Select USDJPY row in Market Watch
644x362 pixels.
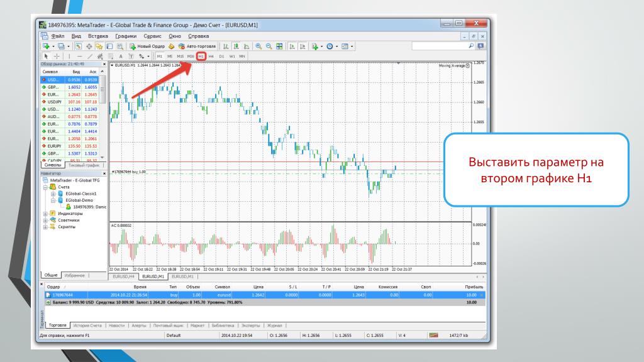click(x=70, y=102)
